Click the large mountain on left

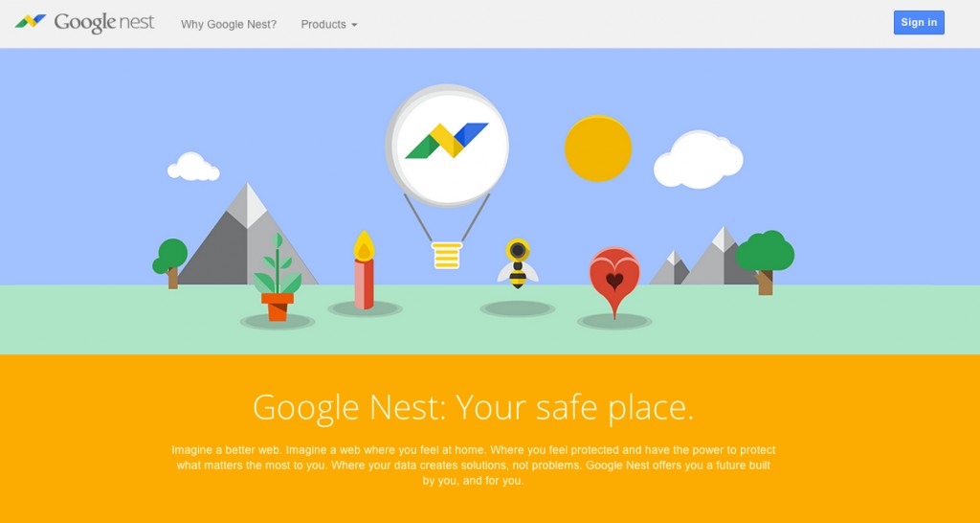tap(248, 234)
